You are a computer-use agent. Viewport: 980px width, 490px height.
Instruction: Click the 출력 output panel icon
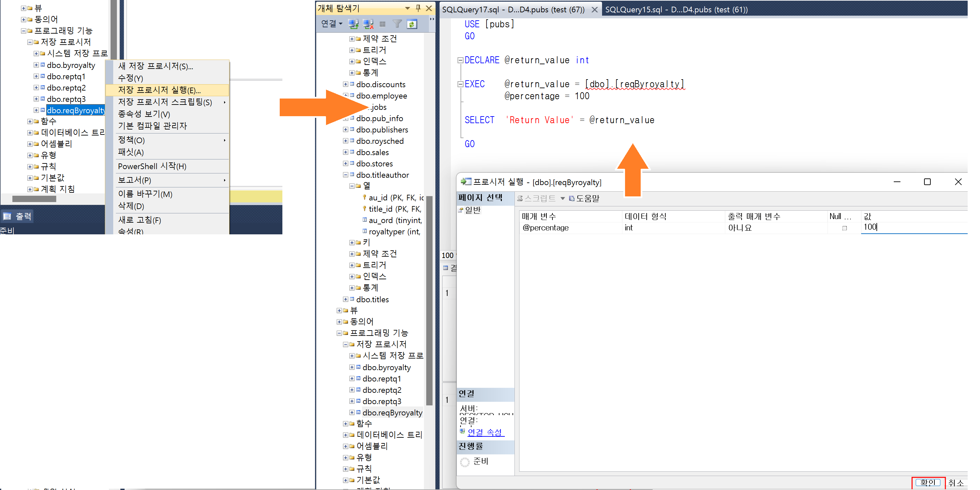click(x=7, y=216)
